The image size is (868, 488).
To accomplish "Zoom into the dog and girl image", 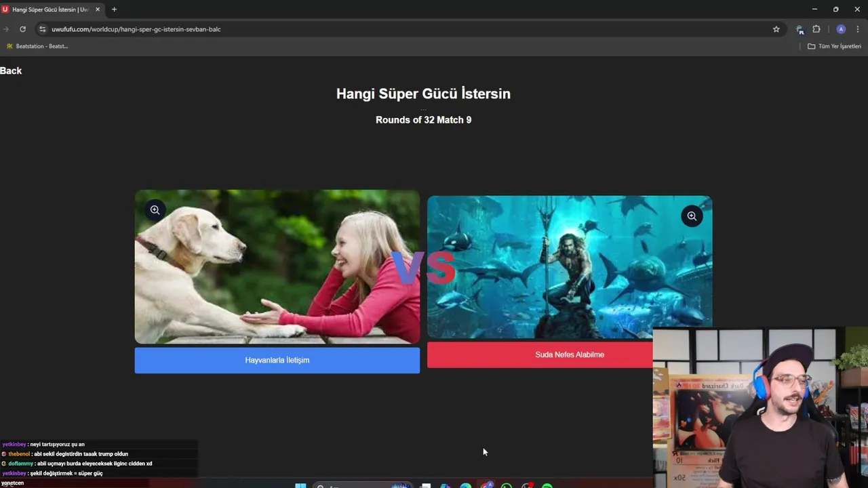I will tap(155, 210).
